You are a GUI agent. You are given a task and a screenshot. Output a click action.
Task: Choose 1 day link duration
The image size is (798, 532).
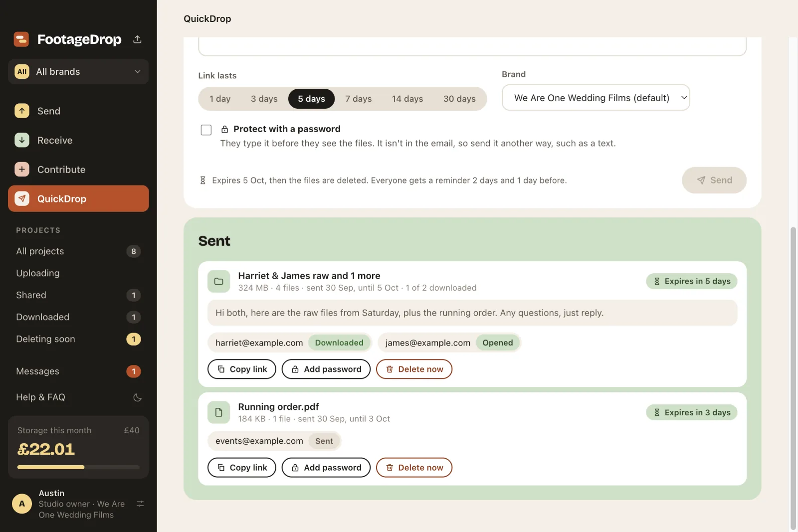point(220,99)
